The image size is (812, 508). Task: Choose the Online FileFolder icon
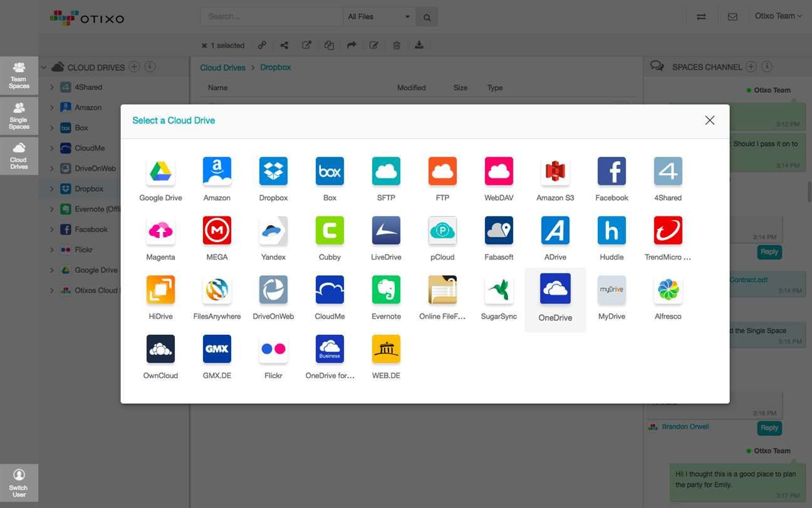442,290
